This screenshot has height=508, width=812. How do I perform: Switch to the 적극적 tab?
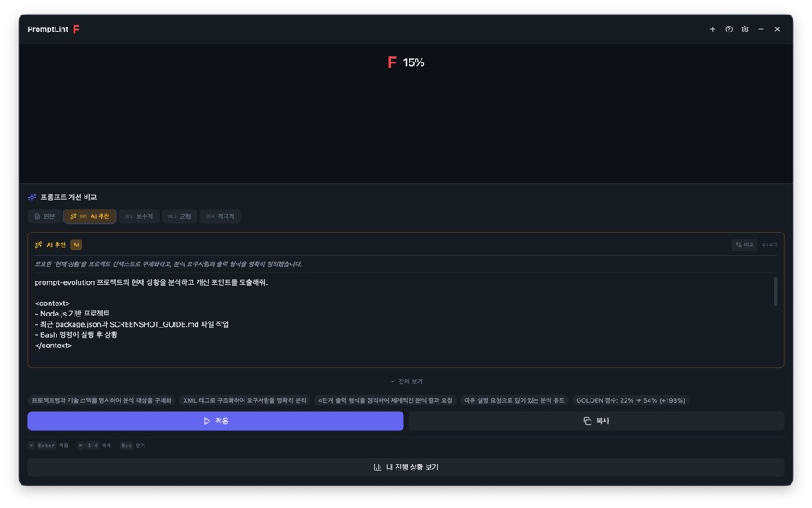coord(220,216)
